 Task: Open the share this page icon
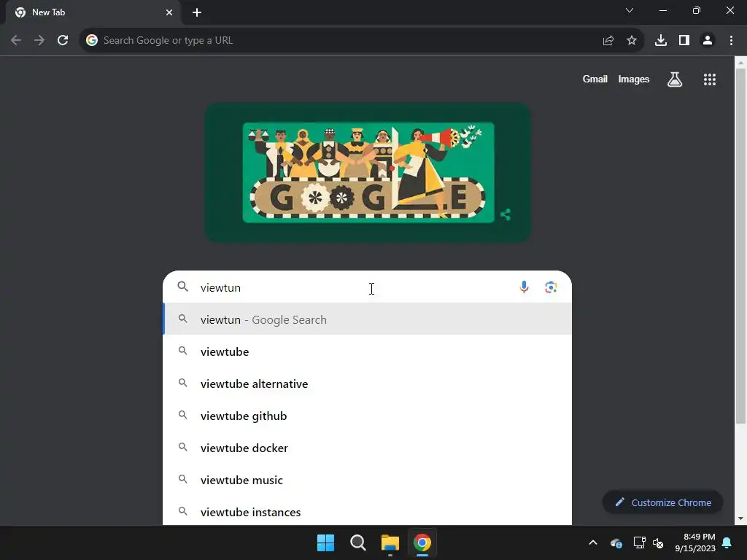pyautogui.click(x=608, y=41)
